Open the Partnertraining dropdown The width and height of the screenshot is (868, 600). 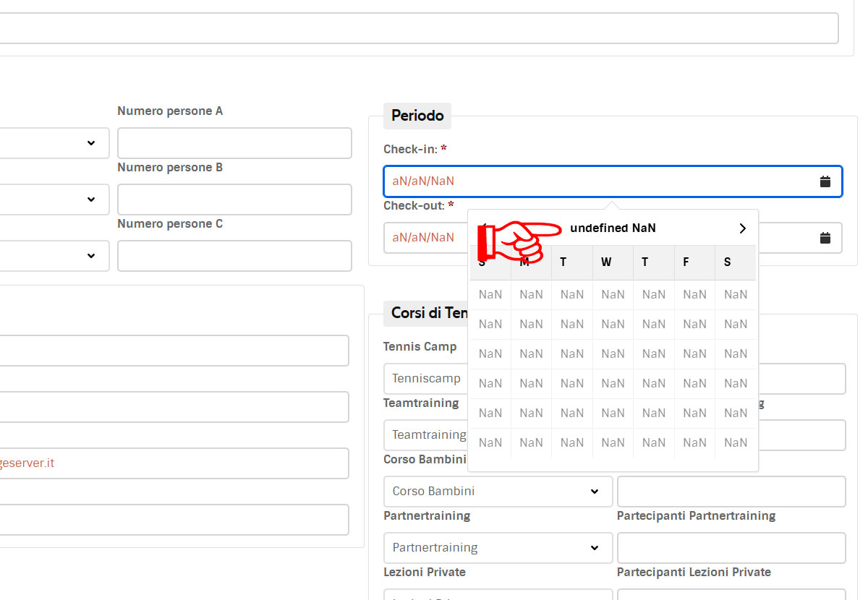tap(498, 548)
